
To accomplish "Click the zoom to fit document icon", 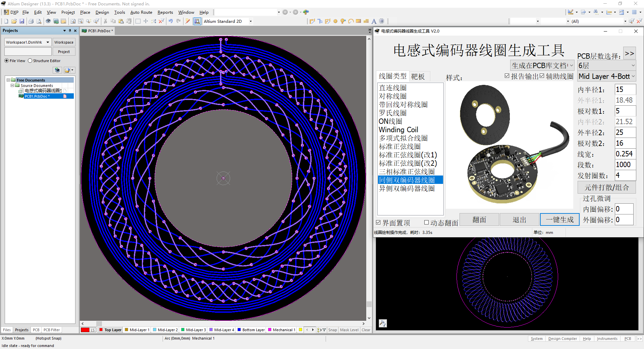I will 73,21.
